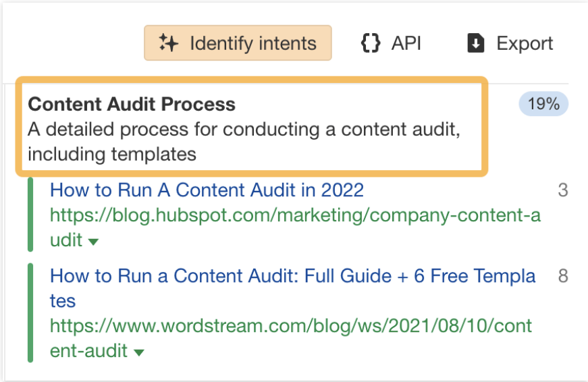Expand dropdown arrow after WordStream URL

pos(139,352)
